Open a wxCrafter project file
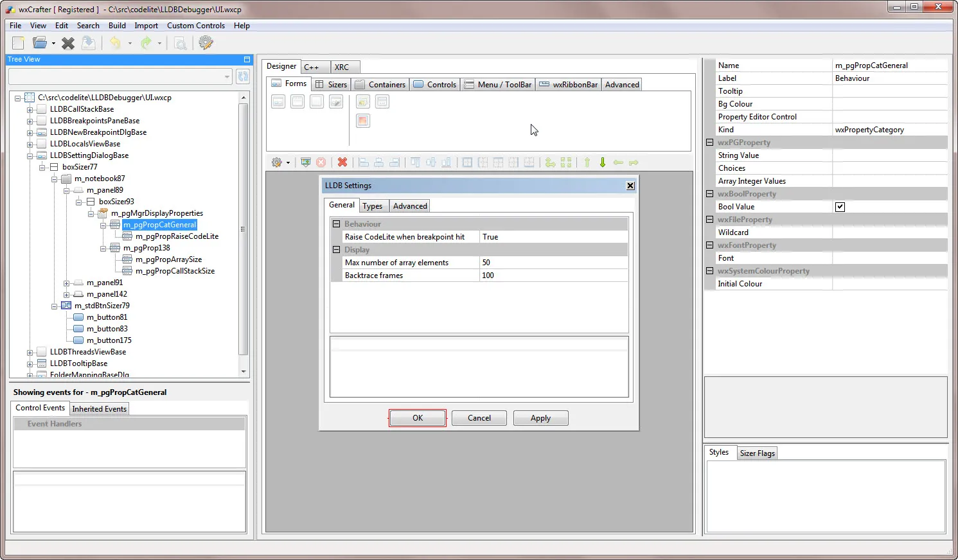The image size is (958, 560). point(39,43)
